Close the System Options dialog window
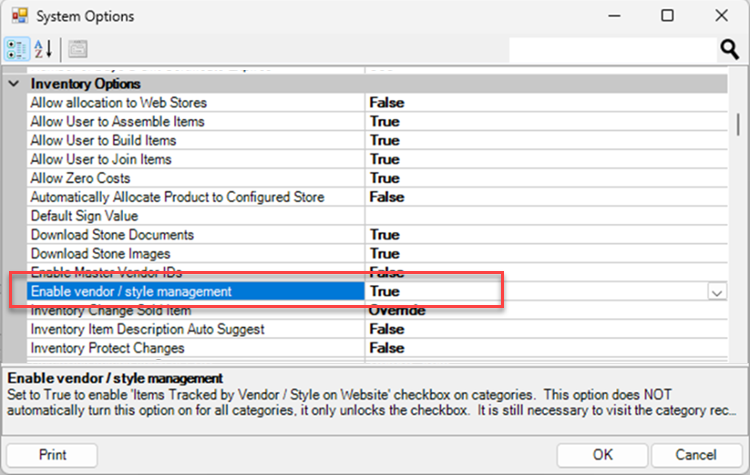 721,16
